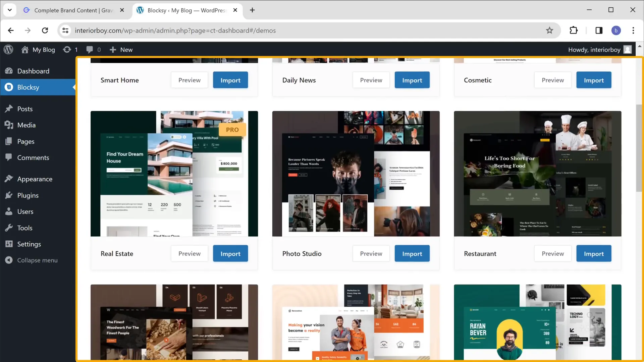Open the Restaurant demo thumbnail

[x=538, y=174]
